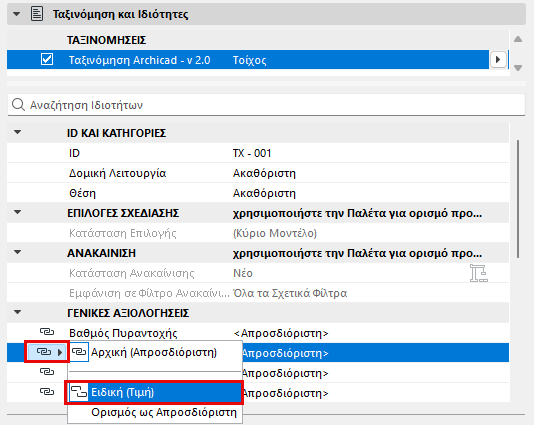
Task: Open the link-state dropdown in the highlighted row
Action: (47, 352)
